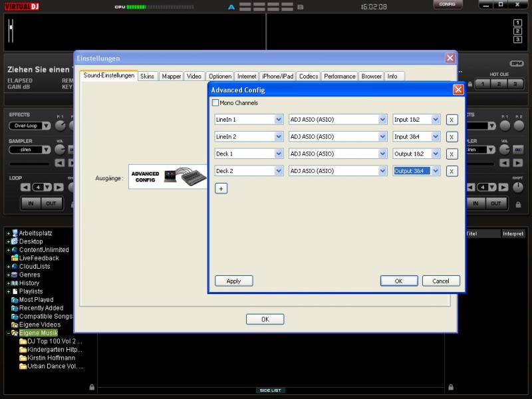Close the Einstellungen window

[x=450, y=58]
